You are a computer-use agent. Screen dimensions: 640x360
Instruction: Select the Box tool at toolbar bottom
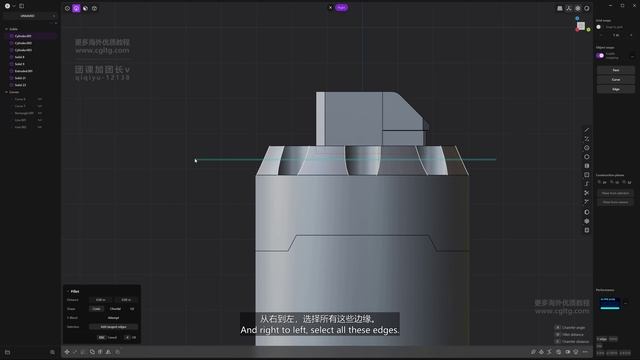pos(587,230)
